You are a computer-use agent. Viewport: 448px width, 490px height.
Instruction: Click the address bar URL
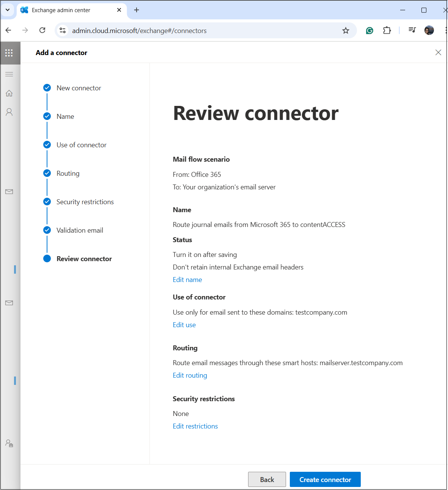[139, 31]
